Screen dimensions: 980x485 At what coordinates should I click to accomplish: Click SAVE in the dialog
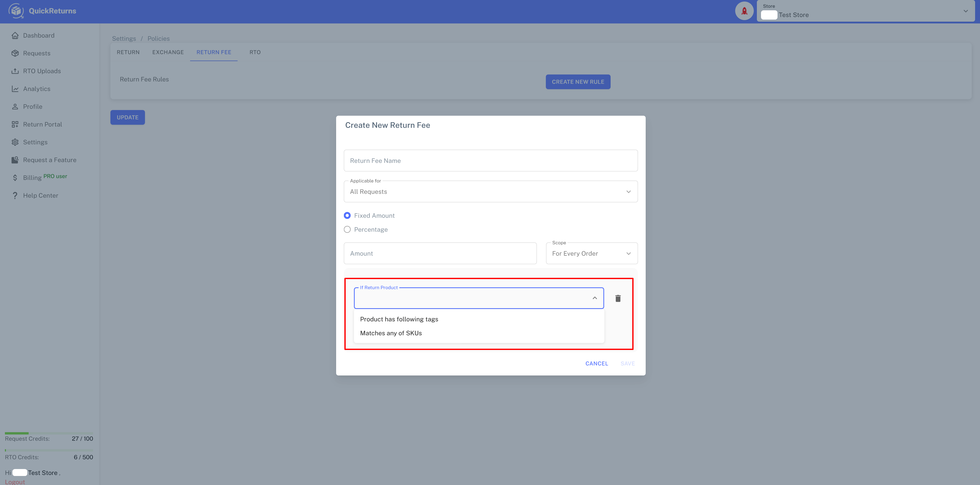click(x=627, y=363)
